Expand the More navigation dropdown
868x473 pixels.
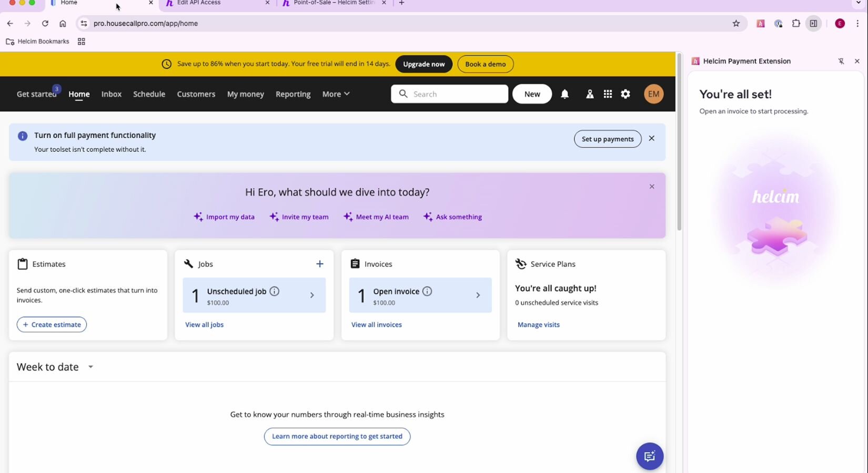[x=336, y=94]
